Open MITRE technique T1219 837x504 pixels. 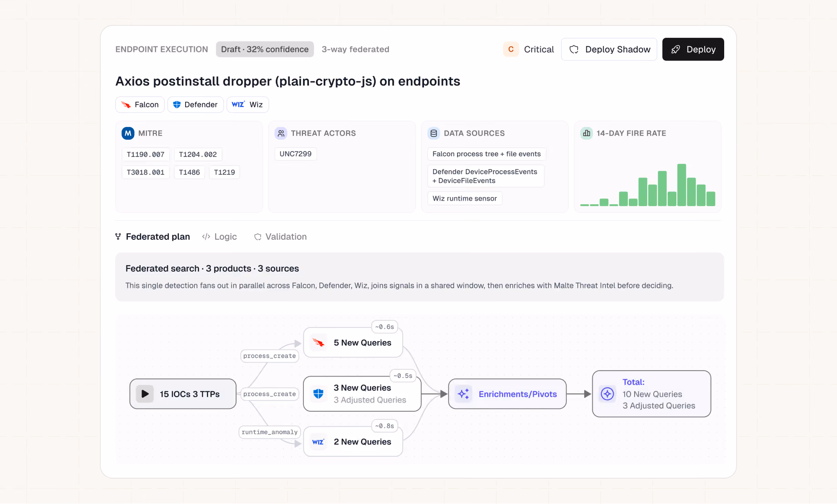click(x=224, y=172)
